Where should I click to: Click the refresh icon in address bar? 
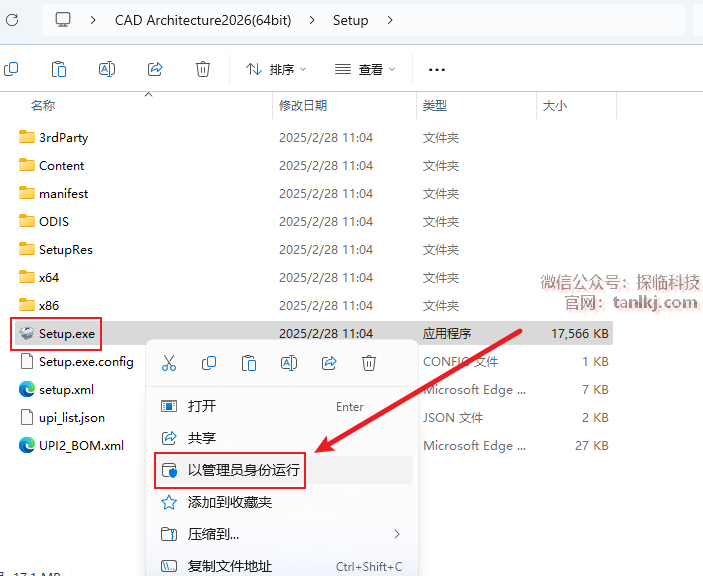(12, 20)
